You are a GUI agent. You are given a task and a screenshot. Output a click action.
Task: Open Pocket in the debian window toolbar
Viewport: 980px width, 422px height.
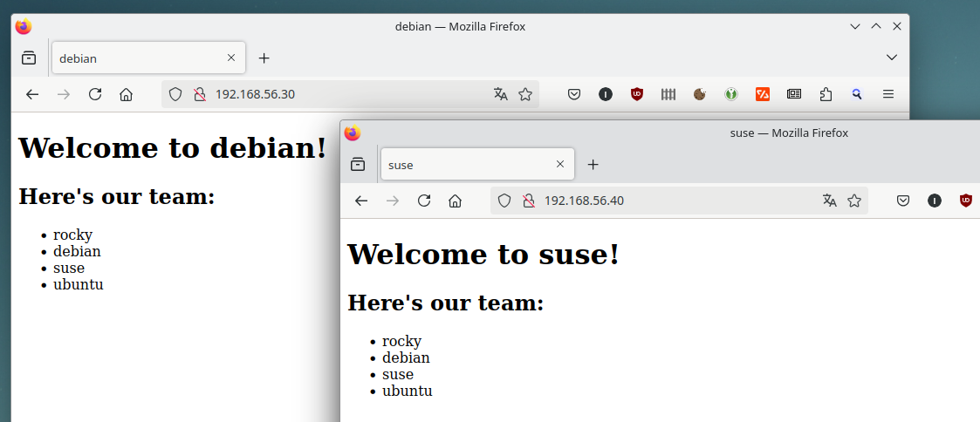pos(574,94)
